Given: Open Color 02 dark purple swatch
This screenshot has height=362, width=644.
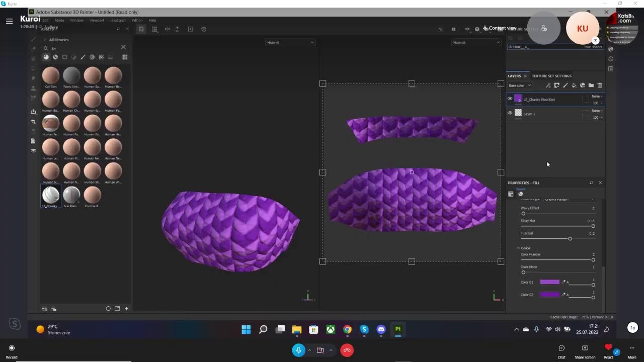Looking at the screenshot, I should pos(549,295).
